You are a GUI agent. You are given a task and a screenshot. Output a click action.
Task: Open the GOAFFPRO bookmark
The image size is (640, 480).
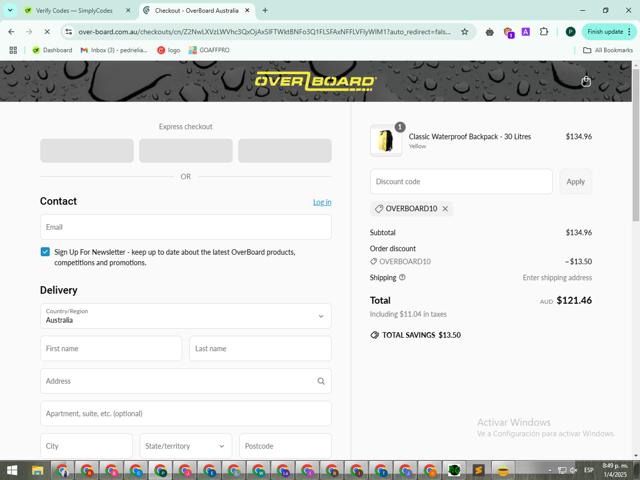point(209,50)
